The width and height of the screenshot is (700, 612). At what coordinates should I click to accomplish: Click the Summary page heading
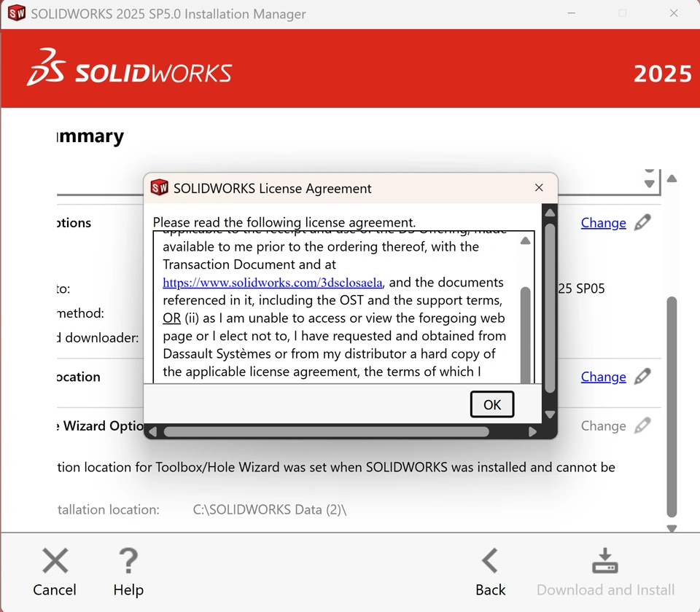tap(90, 136)
